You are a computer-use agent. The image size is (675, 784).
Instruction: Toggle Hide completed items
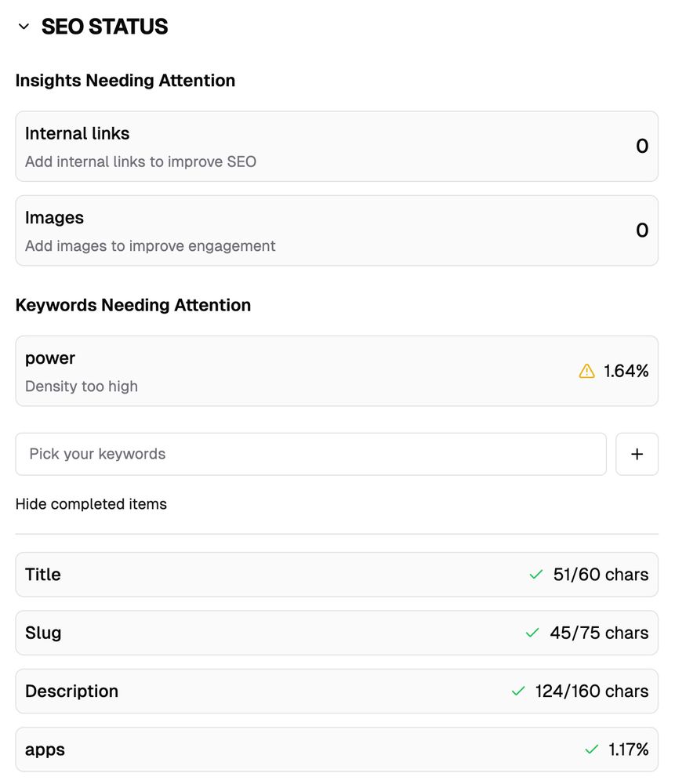click(x=91, y=504)
